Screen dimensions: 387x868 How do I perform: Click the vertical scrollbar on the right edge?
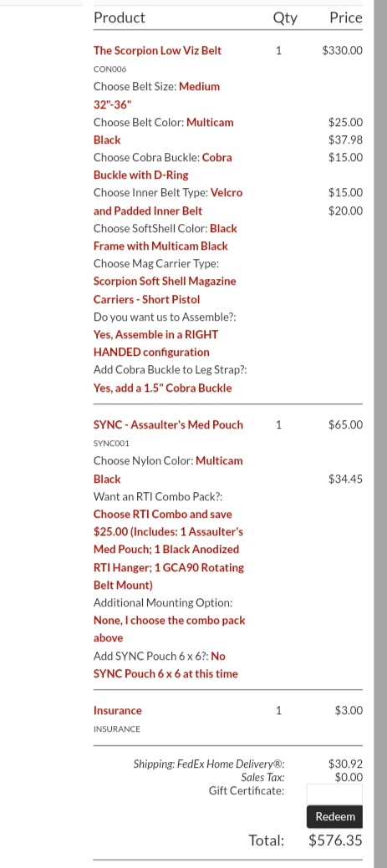(x=380, y=434)
